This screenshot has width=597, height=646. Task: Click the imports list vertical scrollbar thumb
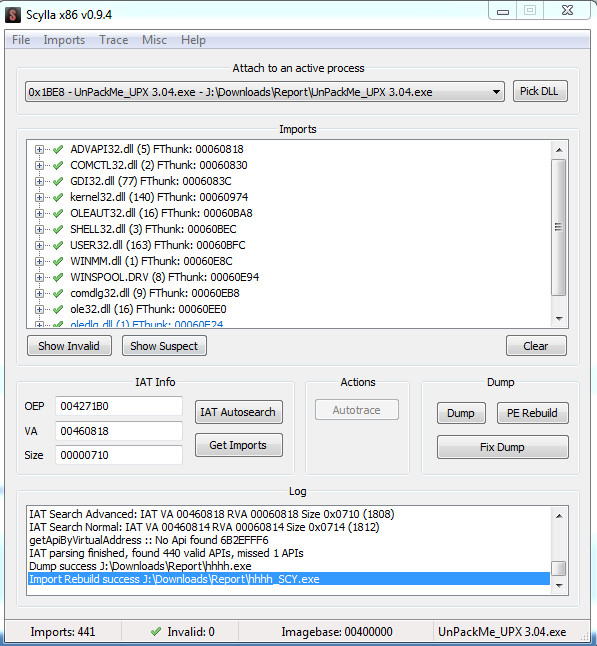[559, 227]
